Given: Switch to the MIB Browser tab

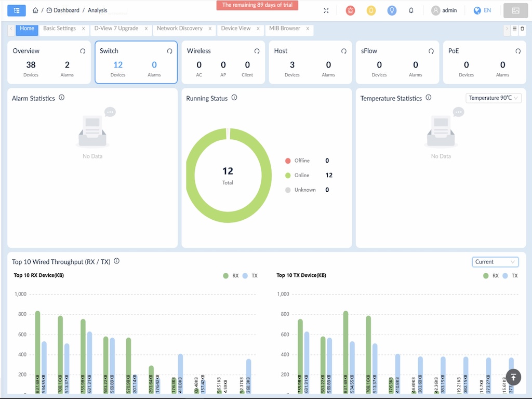Looking at the screenshot, I should pyautogui.click(x=285, y=29).
